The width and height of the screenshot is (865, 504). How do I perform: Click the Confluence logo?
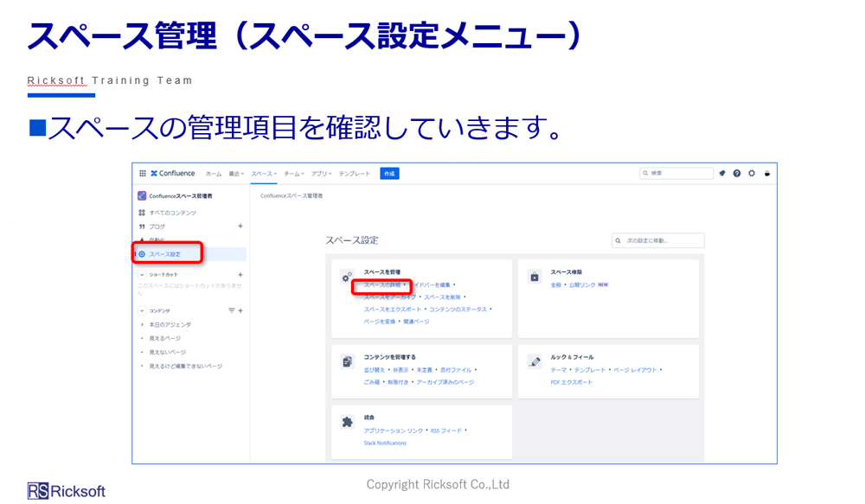tap(173, 173)
